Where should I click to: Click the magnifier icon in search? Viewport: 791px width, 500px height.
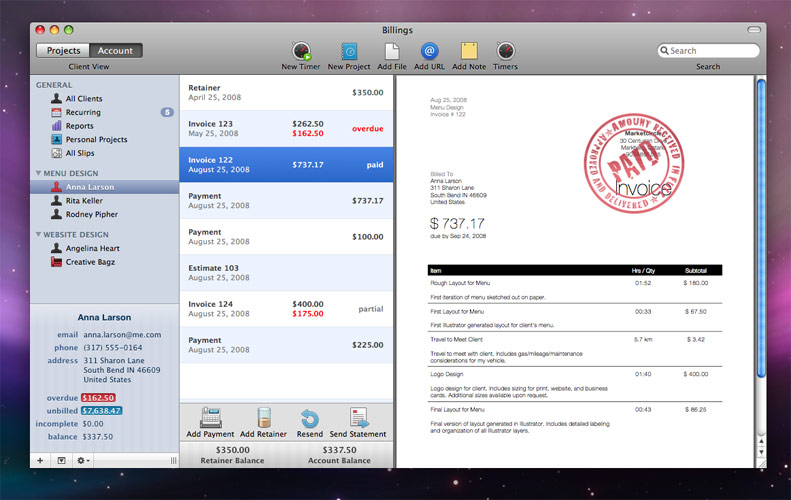pos(664,50)
